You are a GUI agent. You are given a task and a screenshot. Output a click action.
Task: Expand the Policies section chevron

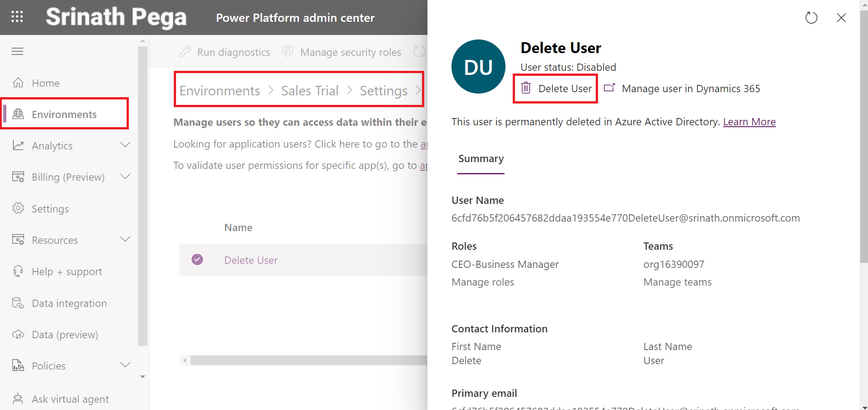click(x=125, y=365)
